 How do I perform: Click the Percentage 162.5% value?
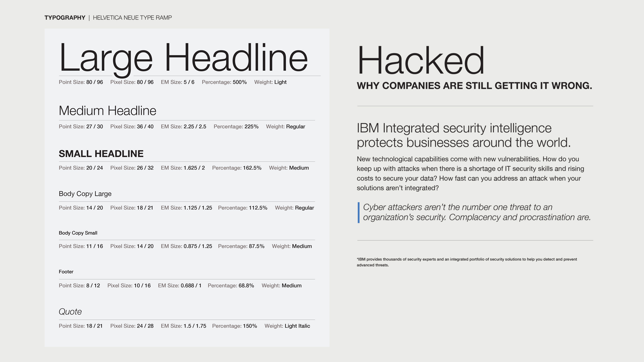pyautogui.click(x=252, y=168)
